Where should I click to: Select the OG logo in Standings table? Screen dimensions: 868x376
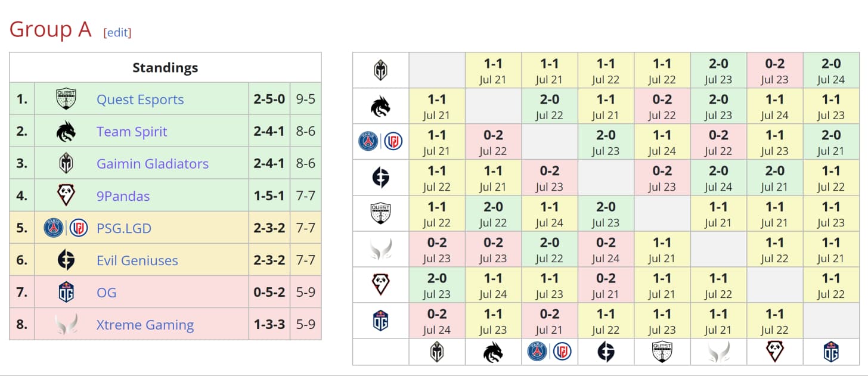[x=66, y=293]
